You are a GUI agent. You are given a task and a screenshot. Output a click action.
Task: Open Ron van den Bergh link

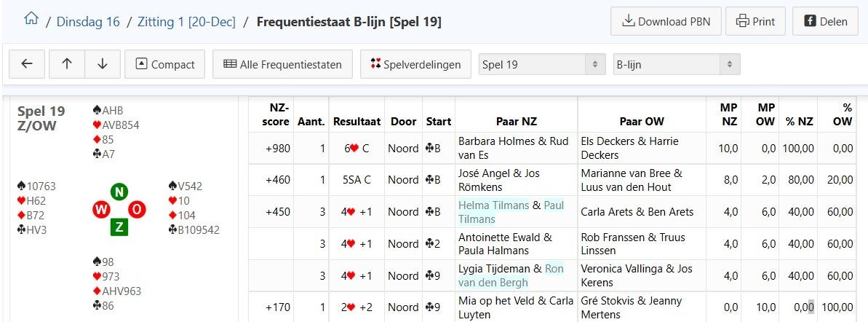pyautogui.click(x=511, y=275)
